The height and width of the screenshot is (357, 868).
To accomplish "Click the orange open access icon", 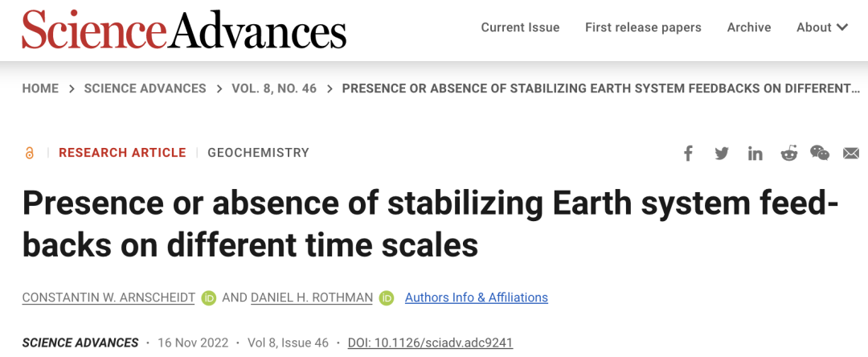I will click(30, 153).
